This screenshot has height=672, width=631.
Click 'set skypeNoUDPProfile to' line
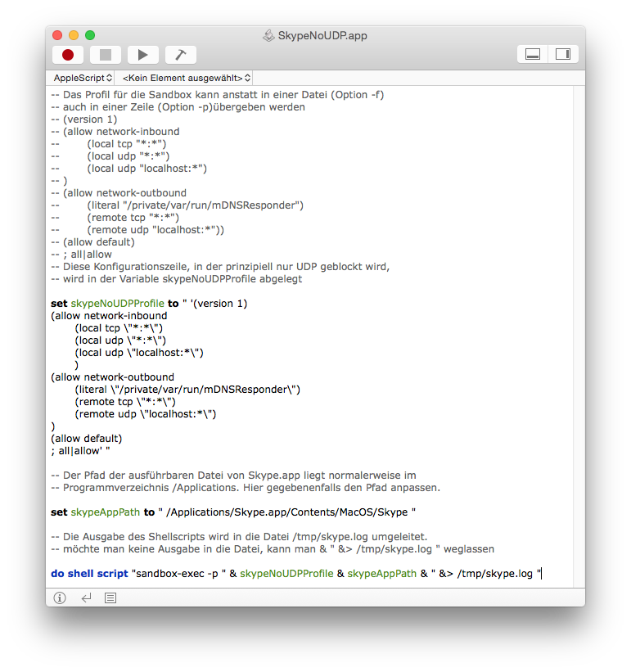click(149, 304)
